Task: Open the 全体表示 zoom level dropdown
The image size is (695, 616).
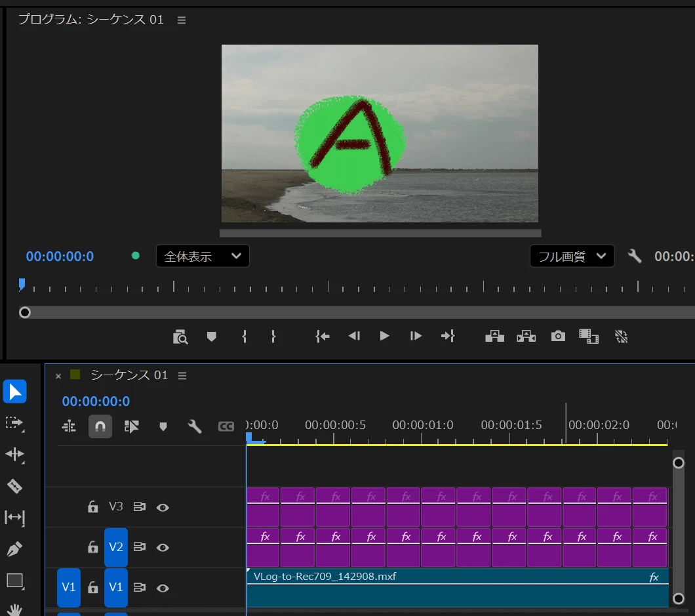Action: coord(203,257)
